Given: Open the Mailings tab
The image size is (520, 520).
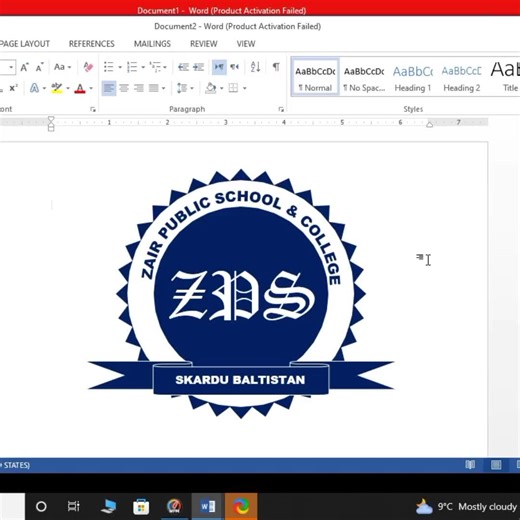Looking at the screenshot, I should (x=152, y=44).
